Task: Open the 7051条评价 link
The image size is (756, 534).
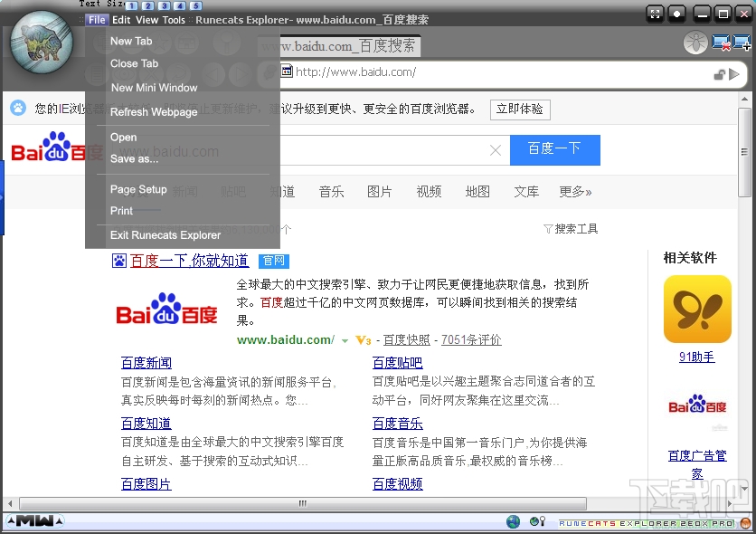Action: (x=471, y=340)
